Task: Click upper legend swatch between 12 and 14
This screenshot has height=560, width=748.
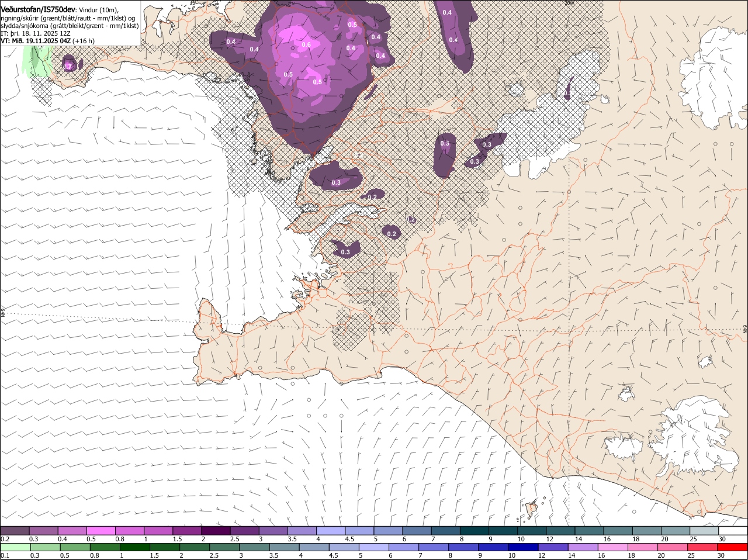Action: pyautogui.click(x=560, y=531)
